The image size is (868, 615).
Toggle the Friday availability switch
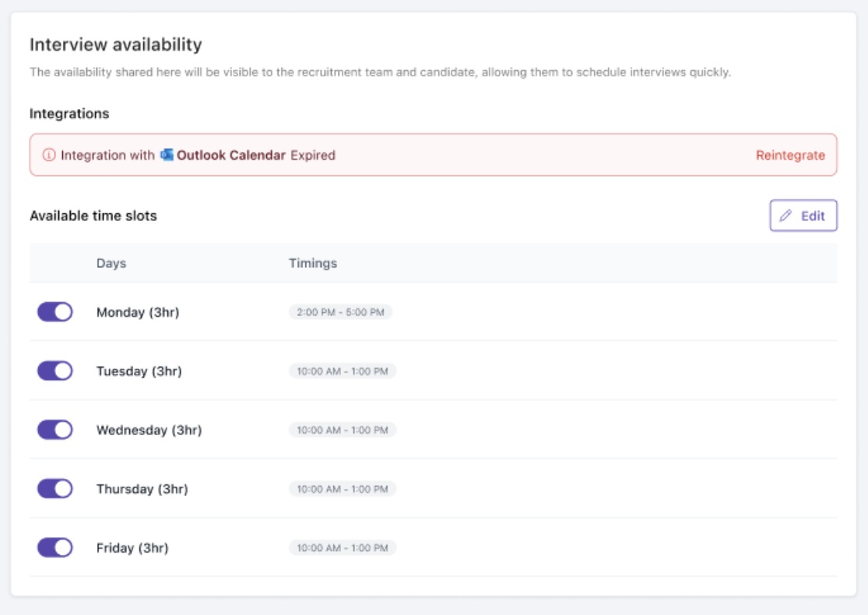55,548
